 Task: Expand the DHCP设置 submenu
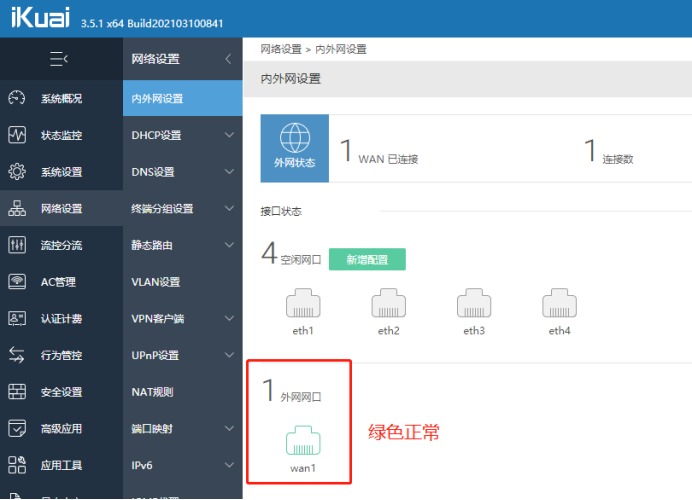[229, 135]
